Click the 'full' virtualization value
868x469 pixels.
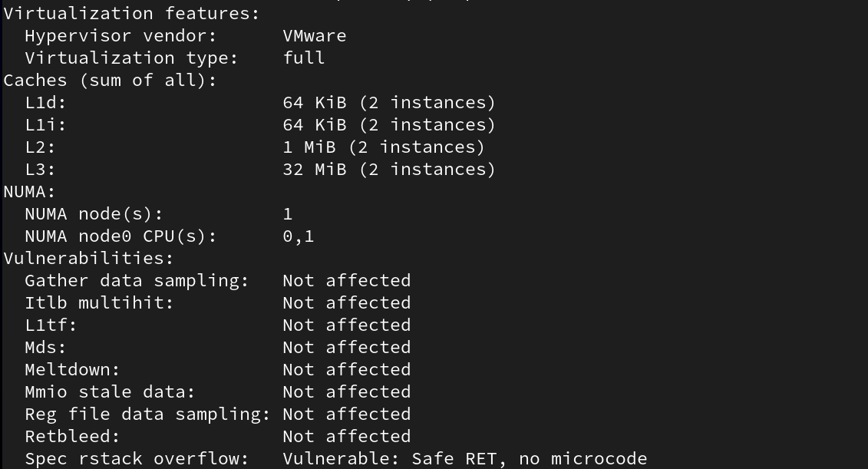pyautogui.click(x=303, y=58)
